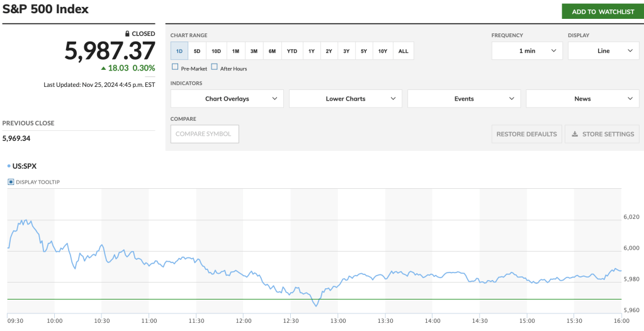Click the download icon on Store Settings
This screenshot has width=644, height=331.
pyautogui.click(x=574, y=134)
